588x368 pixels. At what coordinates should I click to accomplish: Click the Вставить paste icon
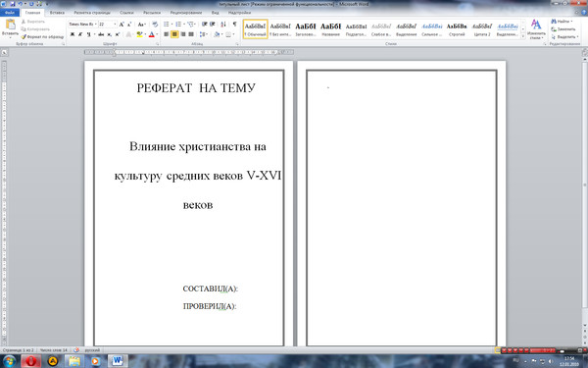(x=10, y=27)
